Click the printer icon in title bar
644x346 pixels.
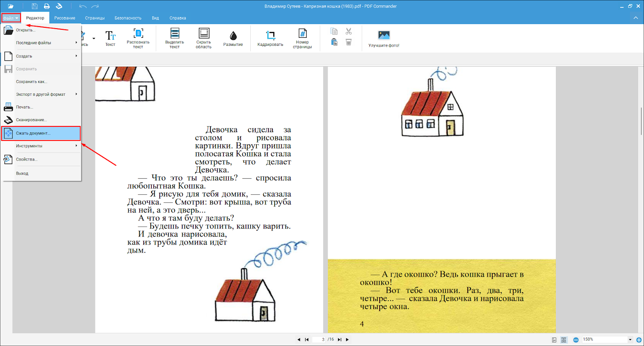click(47, 6)
